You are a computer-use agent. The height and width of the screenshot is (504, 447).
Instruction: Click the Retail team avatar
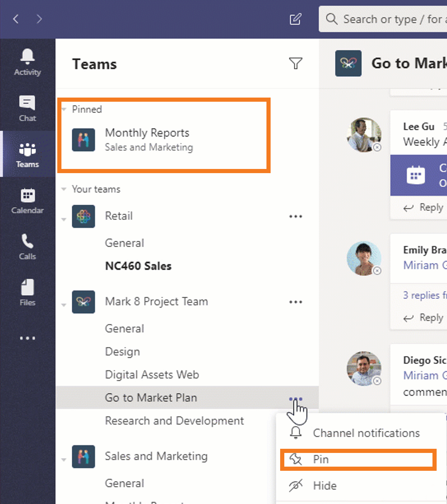point(83,216)
